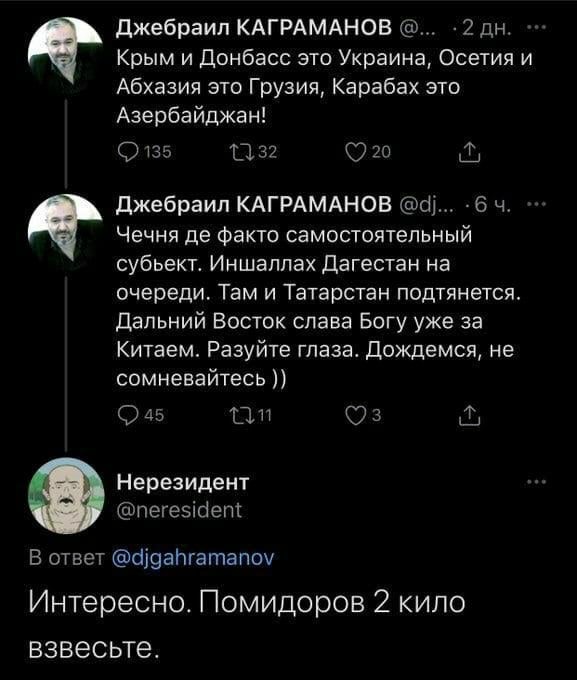This screenshot has width=577, height=680.
Task: Open more options menu on the 6 ч. tweet
Action: click(x=535, y=204)
